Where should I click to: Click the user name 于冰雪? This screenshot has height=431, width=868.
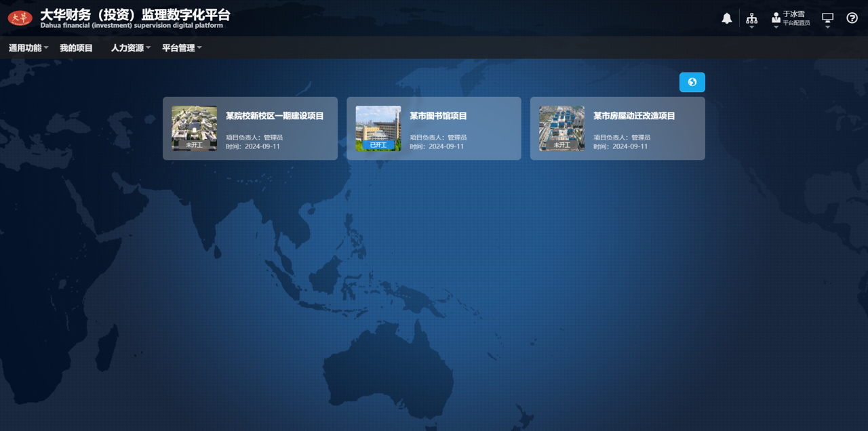point(793,14)
